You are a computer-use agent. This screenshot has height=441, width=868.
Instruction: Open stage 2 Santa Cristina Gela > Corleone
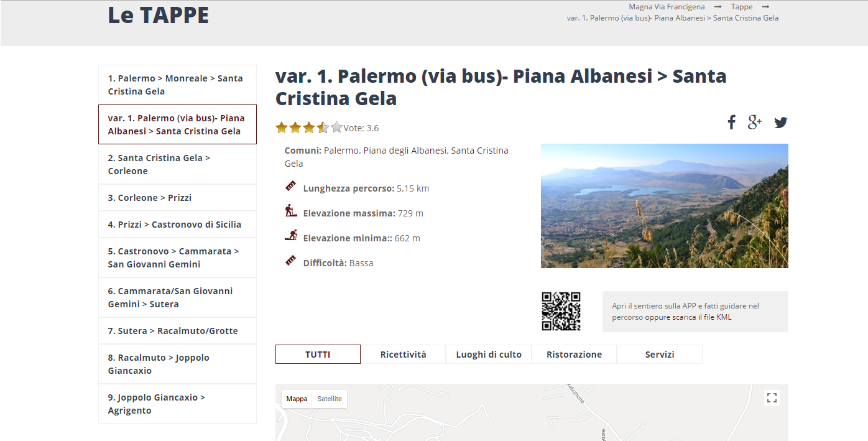pos(177,164)
